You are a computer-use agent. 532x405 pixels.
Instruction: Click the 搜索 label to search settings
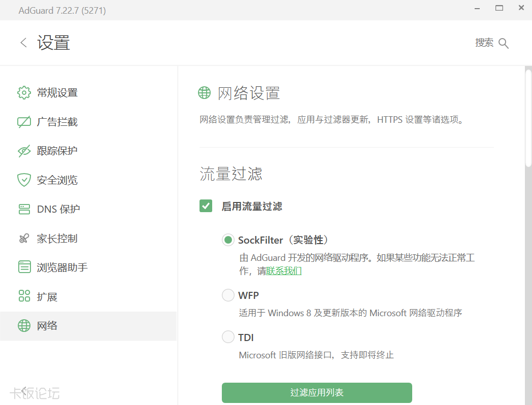(484, 43)
